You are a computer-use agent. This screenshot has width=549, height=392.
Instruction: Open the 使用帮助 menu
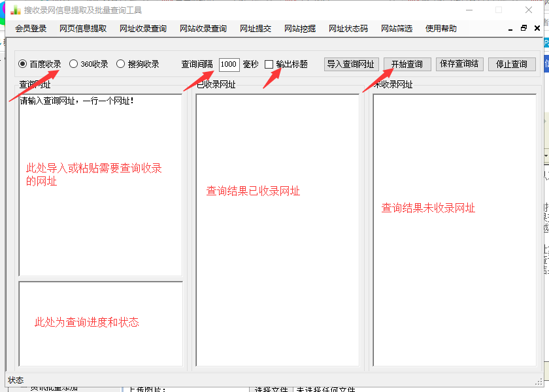tap(441, 29)
